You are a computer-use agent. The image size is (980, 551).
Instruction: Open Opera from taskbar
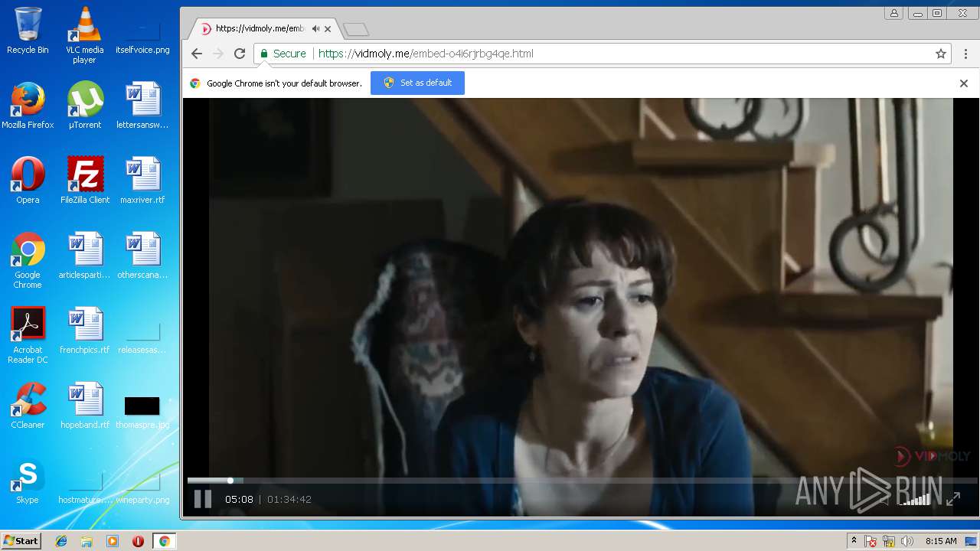(138, 541)
